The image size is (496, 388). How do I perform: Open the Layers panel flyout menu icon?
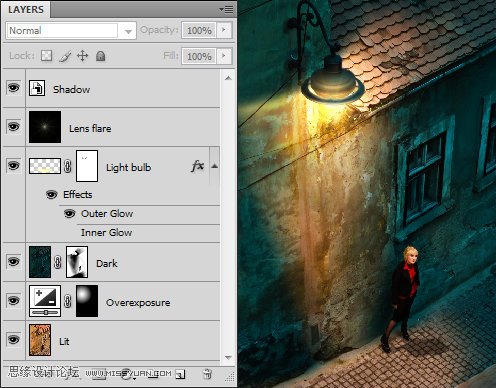point(226,10)
